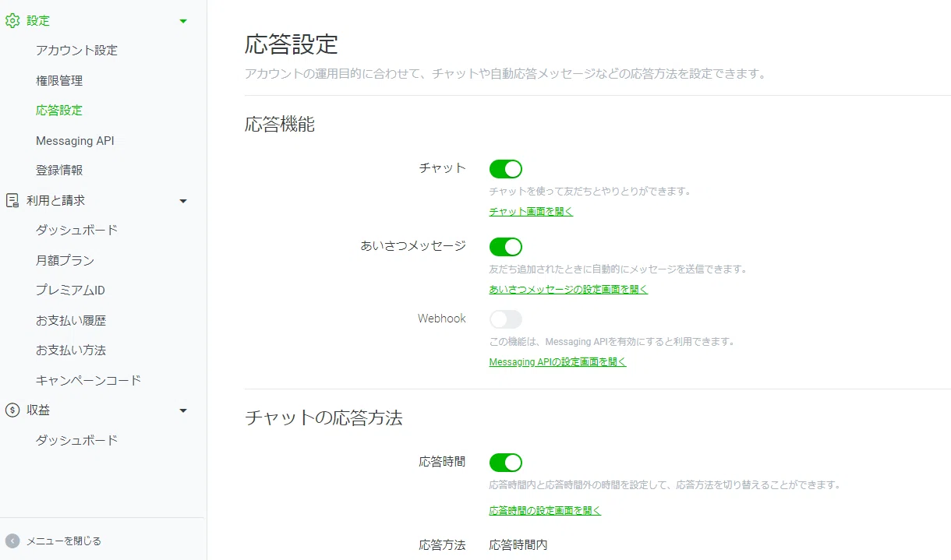Click the 応答時間内と応答時間外 description text

click(665, 485)
